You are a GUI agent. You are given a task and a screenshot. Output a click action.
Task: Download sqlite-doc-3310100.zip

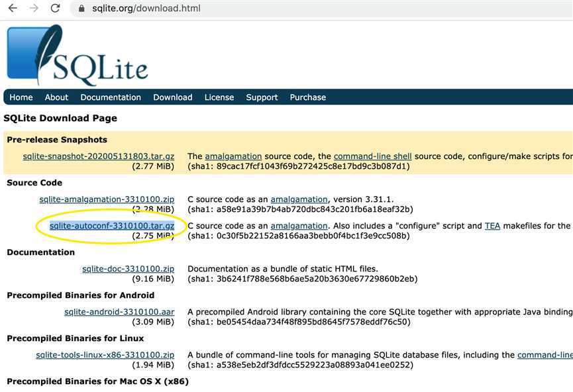129,269
